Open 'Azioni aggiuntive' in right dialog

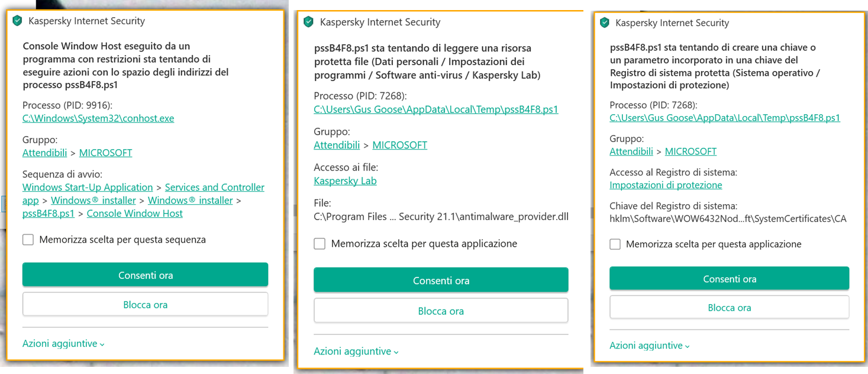pos(650,346)
